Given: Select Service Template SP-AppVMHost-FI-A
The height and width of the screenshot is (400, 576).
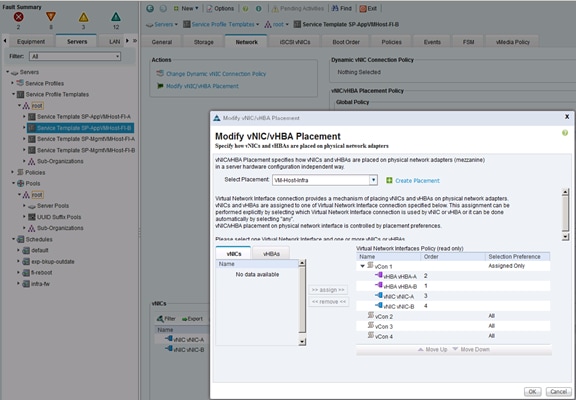Looking at the screenshot, I should point(84,117).
